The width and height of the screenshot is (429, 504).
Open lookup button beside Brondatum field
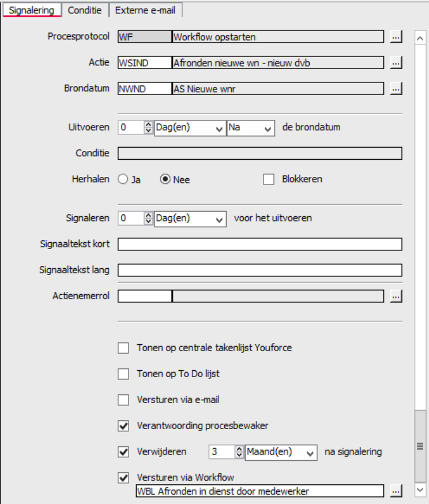(x=396, y=89)
